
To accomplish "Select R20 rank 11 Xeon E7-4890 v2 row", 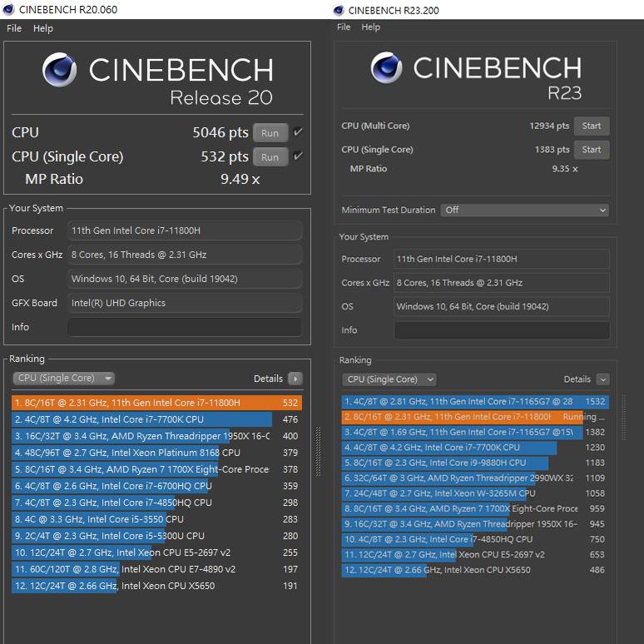I will (x=156, y=569).
